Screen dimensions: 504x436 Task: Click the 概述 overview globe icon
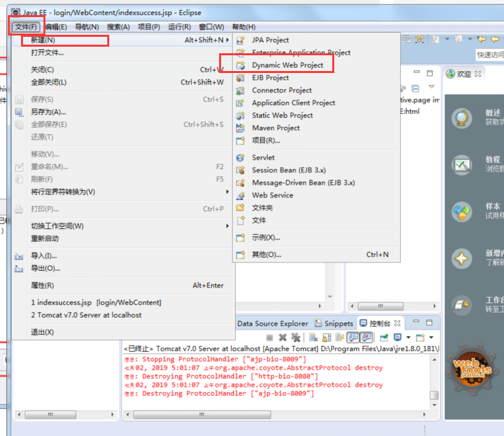click(x=462, y=118)
